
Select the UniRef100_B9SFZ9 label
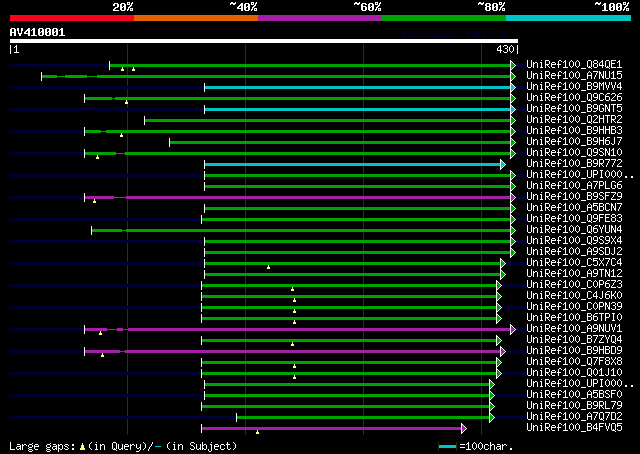574,197
